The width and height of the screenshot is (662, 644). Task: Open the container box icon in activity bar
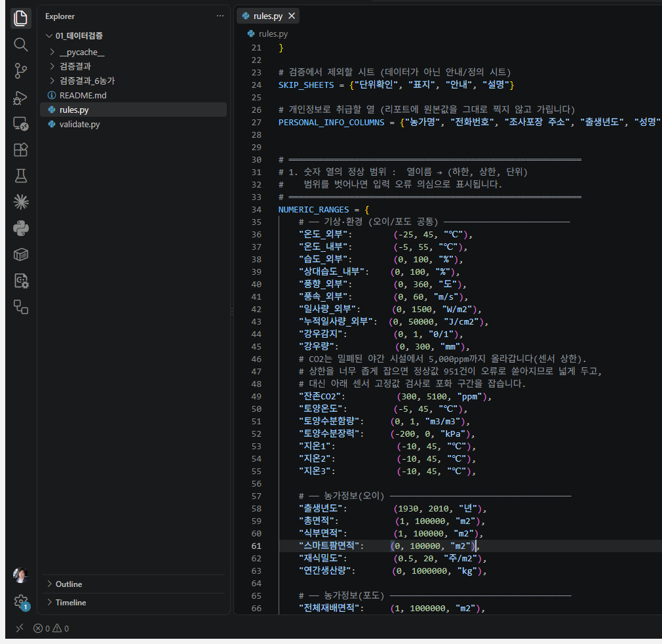coord(21,254)
